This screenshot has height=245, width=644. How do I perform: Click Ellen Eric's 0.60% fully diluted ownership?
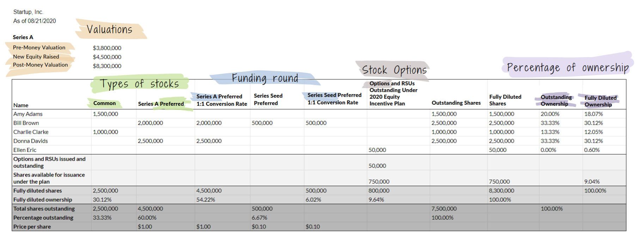[x=592, y=150]
